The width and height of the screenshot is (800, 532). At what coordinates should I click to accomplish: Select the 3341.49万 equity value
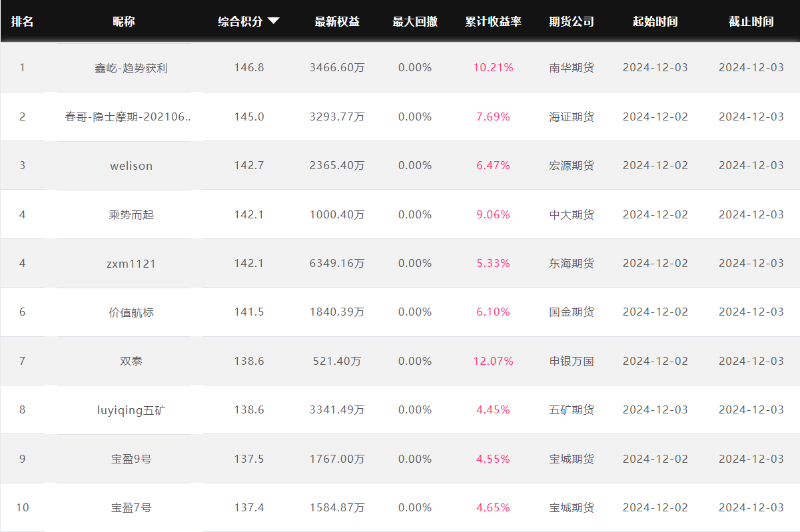tap(337, 409)
